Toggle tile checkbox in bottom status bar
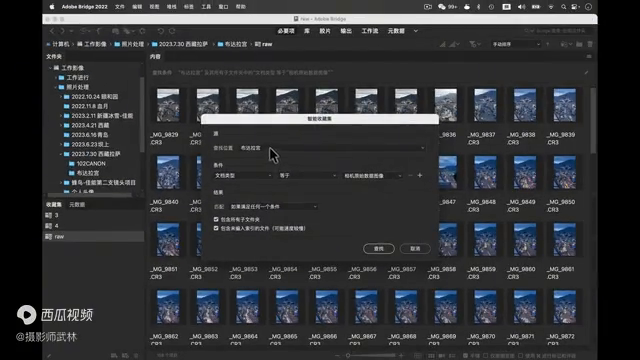640x360 pixels. click(x=466, y=356)
